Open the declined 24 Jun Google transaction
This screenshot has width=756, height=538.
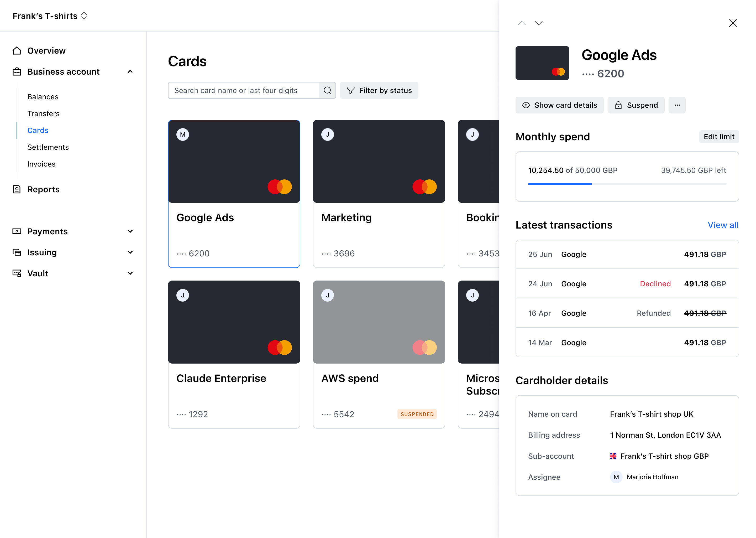point(627,283)
